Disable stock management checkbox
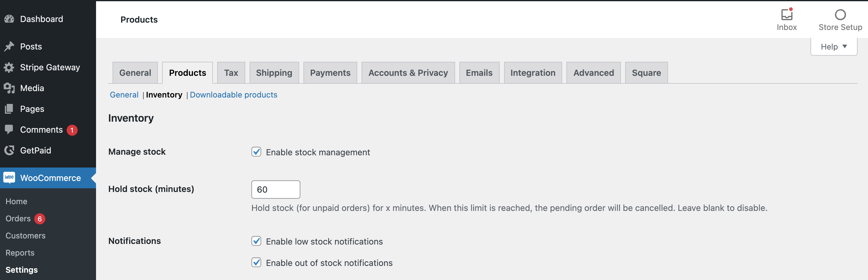The height and width of the screenshot is (280, 868). coord(256,152)
